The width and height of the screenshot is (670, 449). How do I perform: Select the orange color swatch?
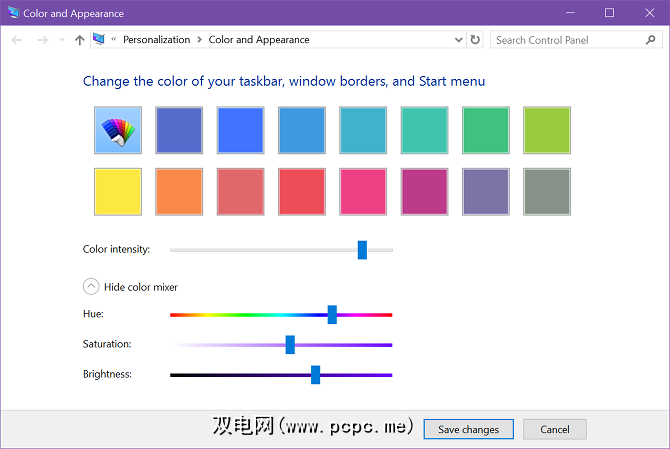pyautogui.click(x=179, y=191)
